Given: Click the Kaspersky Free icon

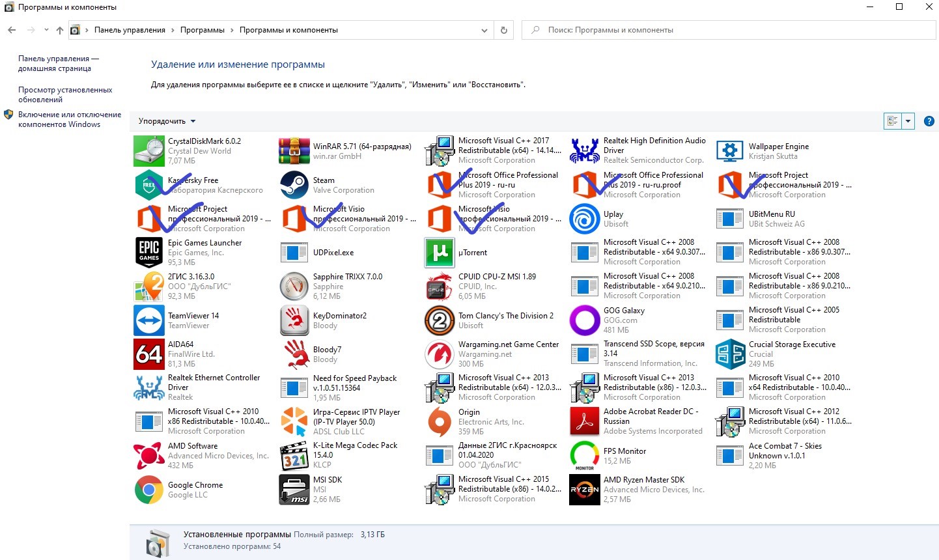Looking at the screenshot, I should pos(149,185).
